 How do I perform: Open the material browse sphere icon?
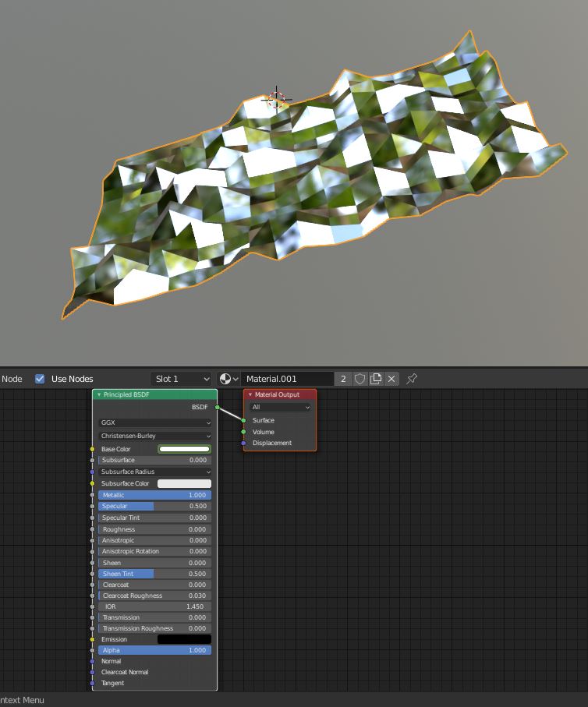coord(226,379)
